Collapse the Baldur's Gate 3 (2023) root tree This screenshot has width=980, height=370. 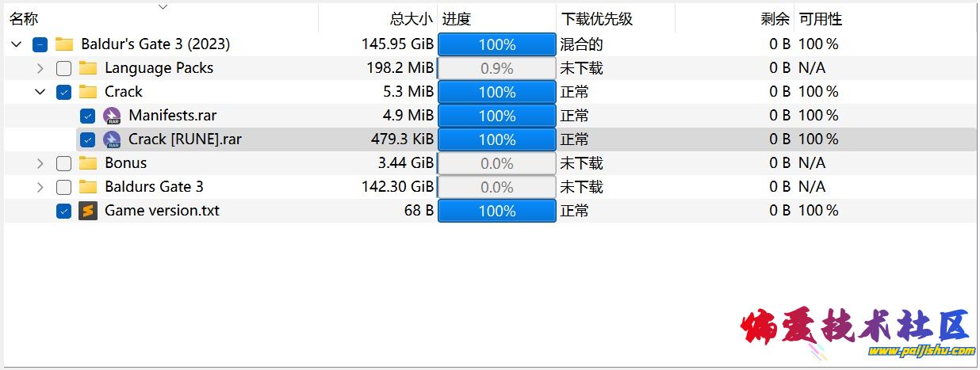pyautogui.click(x=17, y=44)
